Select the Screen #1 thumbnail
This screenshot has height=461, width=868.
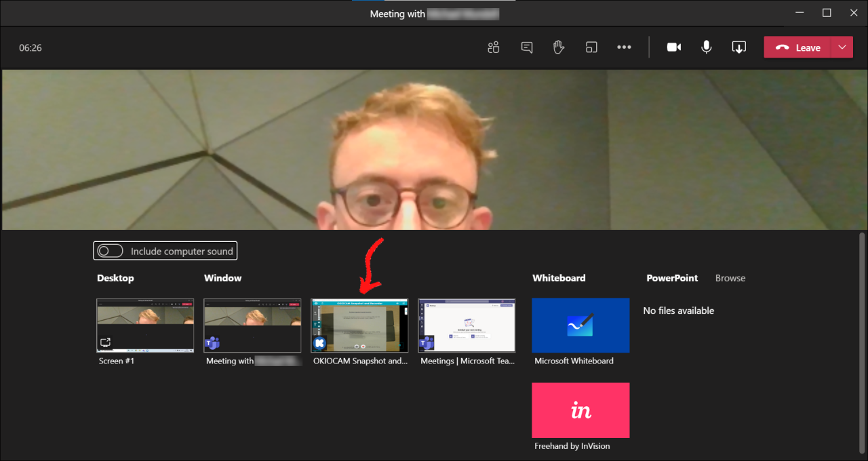pos(145,325)
